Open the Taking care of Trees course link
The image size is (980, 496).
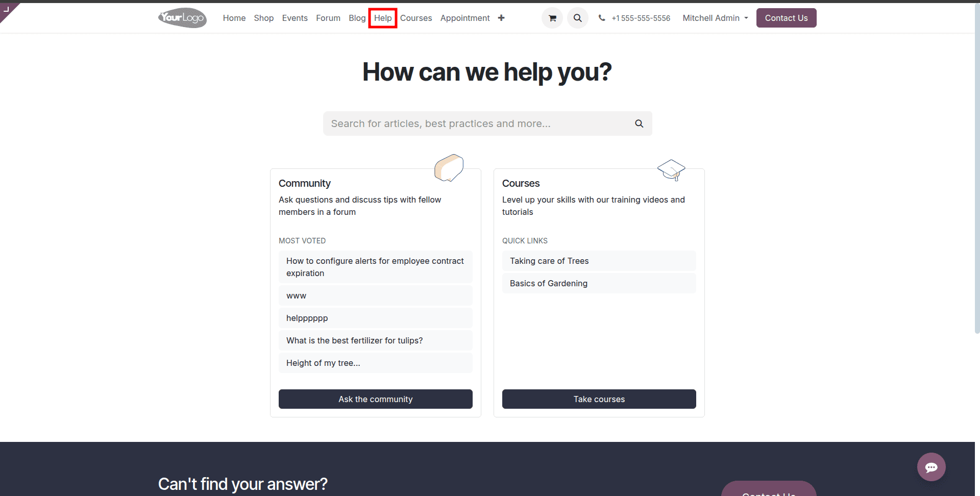click(x=549, y=261)
